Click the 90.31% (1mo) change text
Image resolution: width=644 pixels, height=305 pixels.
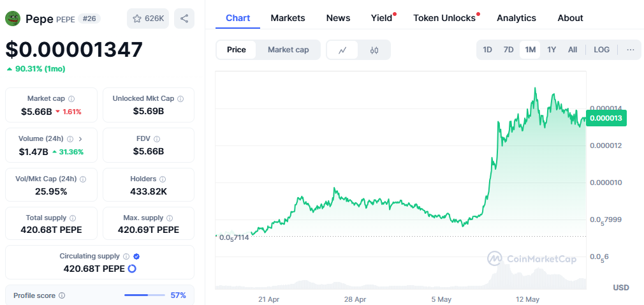[40, 69]
